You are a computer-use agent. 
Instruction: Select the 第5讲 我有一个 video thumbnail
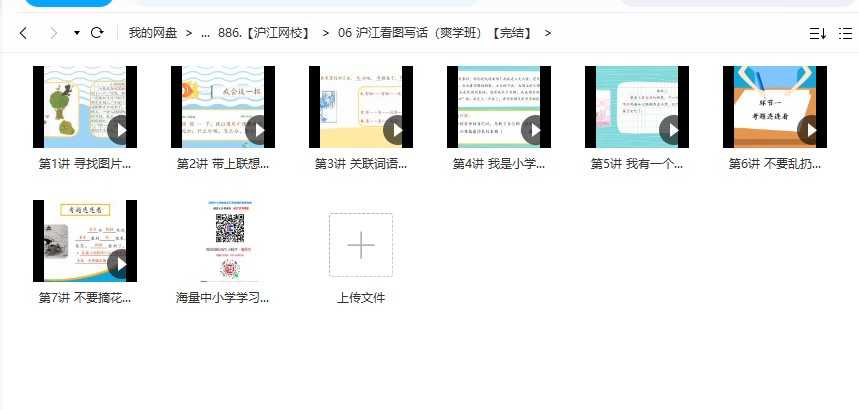[x=637, y=107]
